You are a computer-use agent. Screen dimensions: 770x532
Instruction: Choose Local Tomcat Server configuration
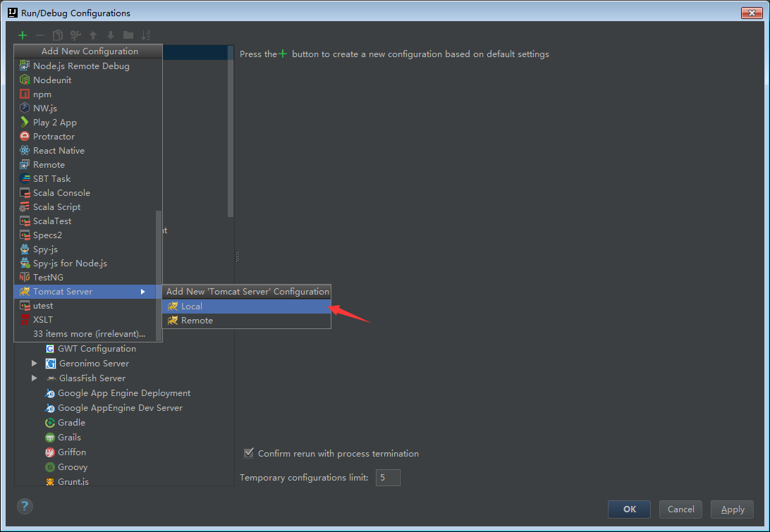pyautogui.click(x=247, y=307)
